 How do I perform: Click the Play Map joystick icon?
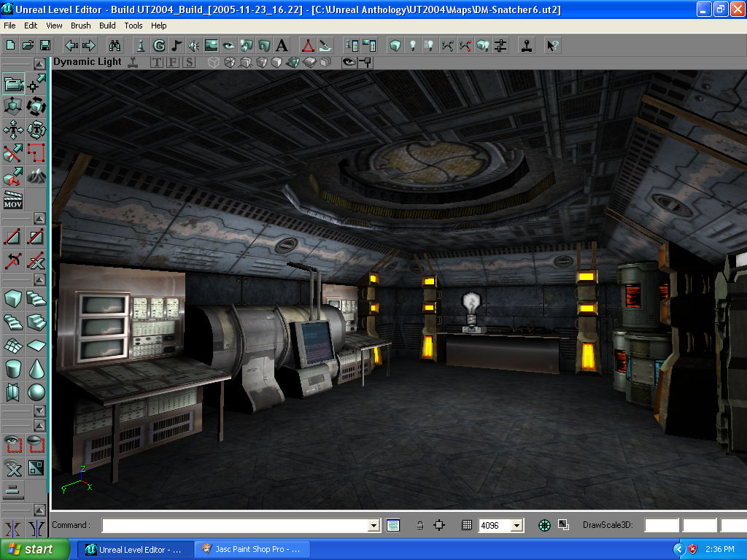(525, 45)
